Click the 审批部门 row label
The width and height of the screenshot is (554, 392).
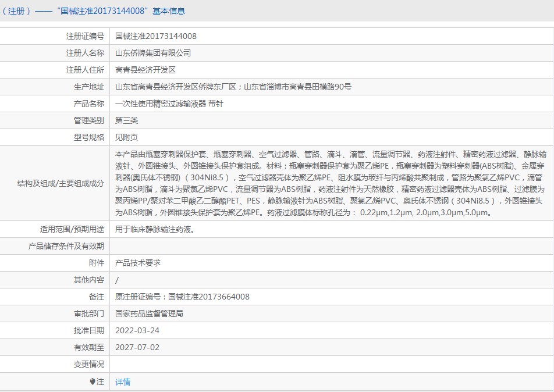coord(89,313)
